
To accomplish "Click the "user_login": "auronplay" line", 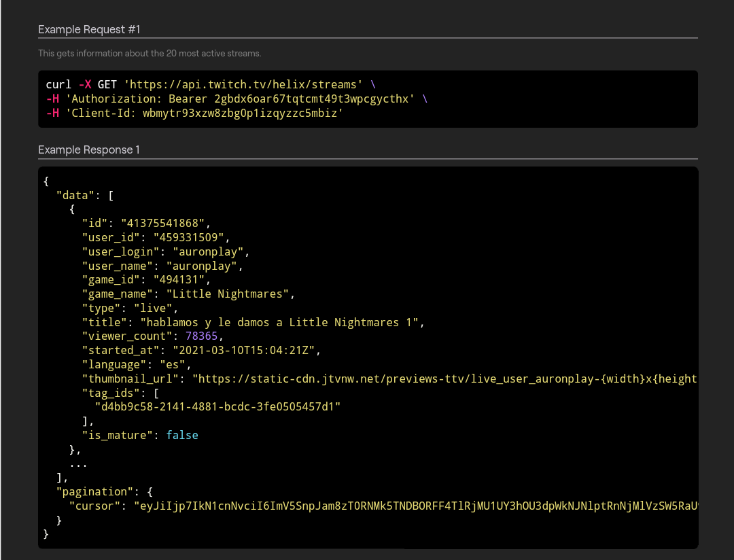I will [x=166, y=252].
